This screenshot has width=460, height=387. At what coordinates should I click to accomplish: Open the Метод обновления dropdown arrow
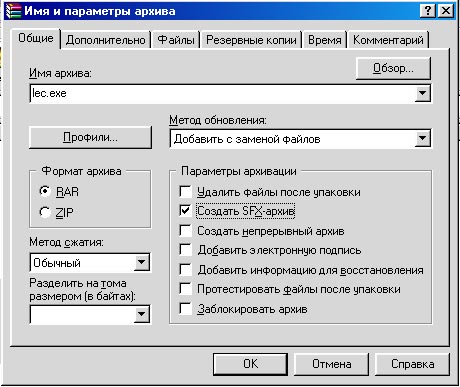tap(422, 138)
